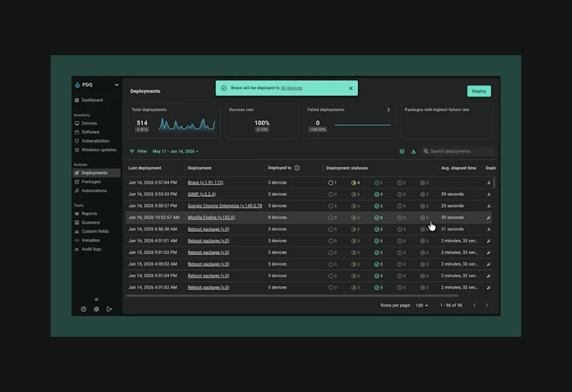Click automation icon in Firefox row
The image size is (572, 392).
tap(489, 217)
